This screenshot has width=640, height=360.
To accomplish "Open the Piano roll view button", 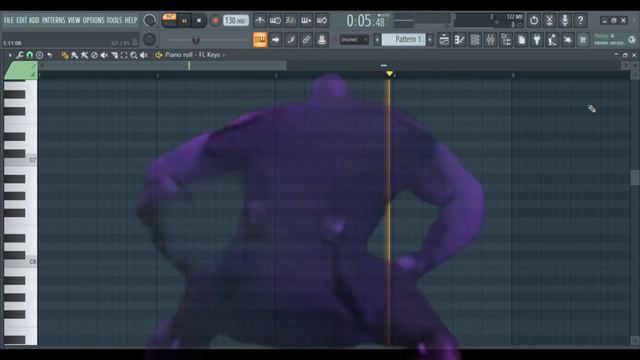I will (x=459, y=40).
